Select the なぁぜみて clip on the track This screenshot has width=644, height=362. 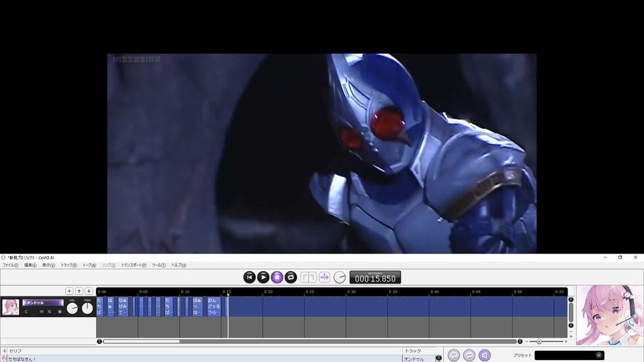point(123,306)
